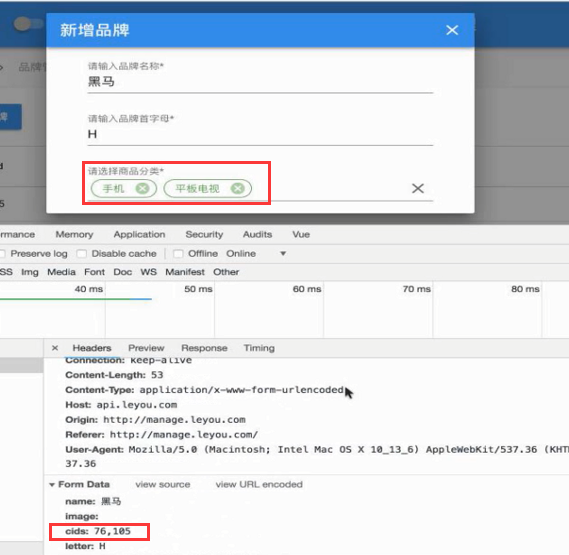Screen dimensions: 569x555
Task: Click the 平板电视 category chip label
Action: click(x=197, y=188)
